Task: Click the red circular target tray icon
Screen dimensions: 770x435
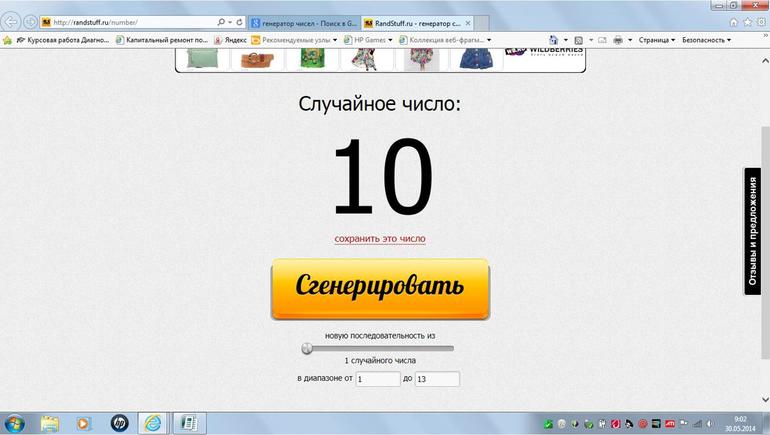Action: [x=642, y=423]
